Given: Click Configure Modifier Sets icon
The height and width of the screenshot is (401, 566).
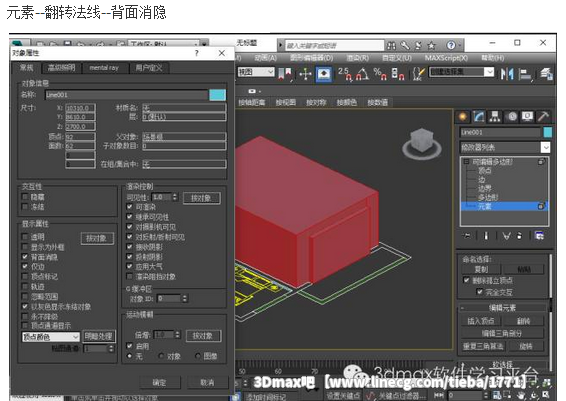Looking at the screenshot, I should (x=540, y=236).
